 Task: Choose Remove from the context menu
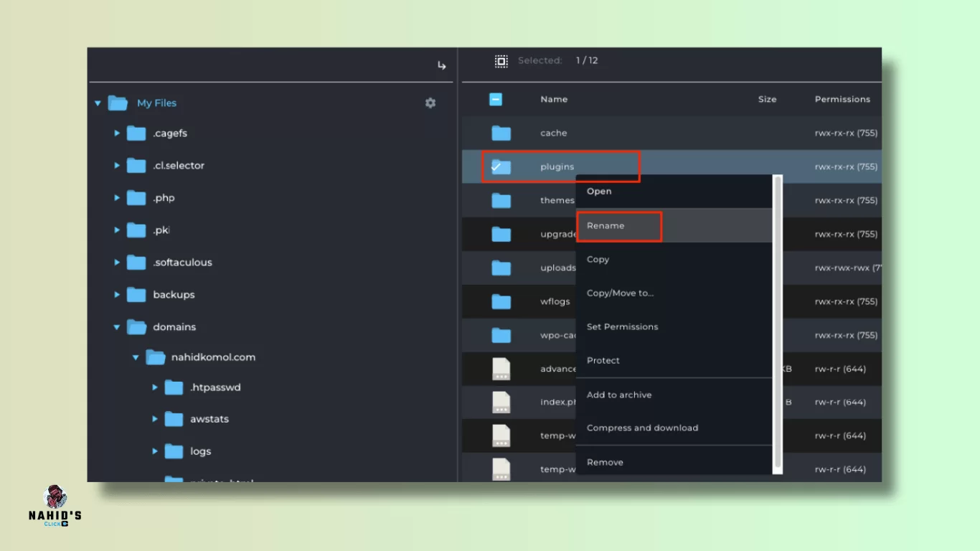(x=674, y=462)
